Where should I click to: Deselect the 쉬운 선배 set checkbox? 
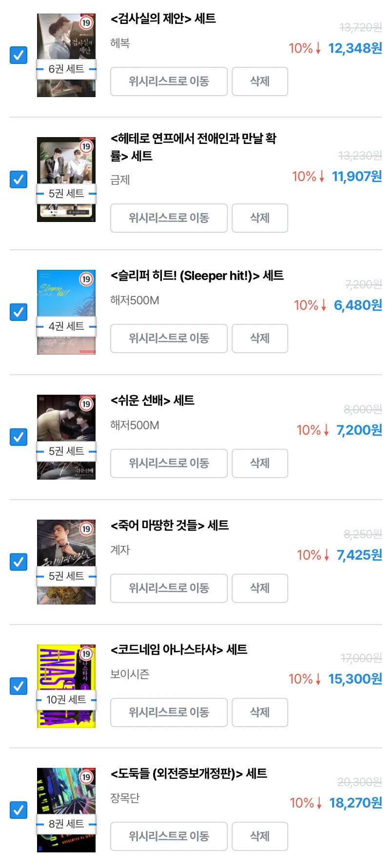19,437
